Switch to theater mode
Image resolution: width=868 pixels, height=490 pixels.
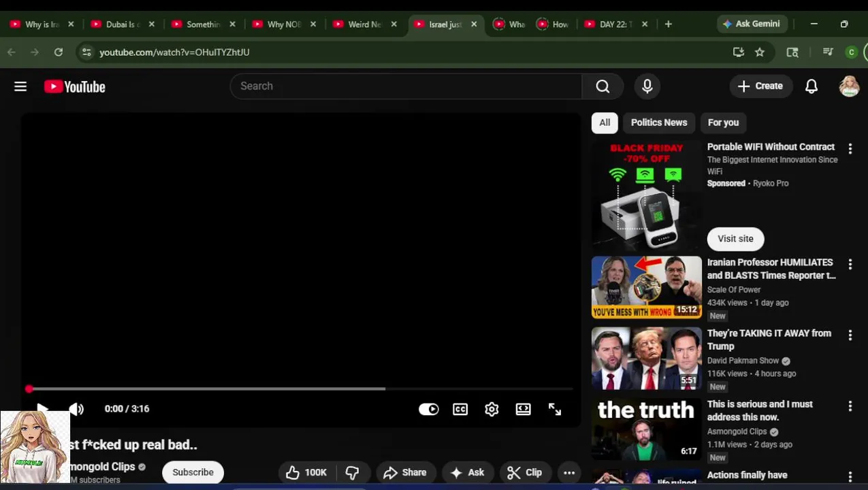tap(523, 409)
